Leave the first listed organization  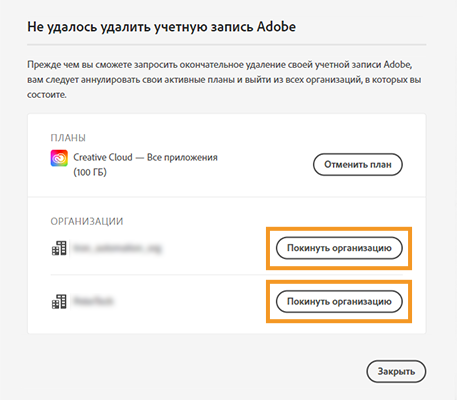[x=339, y=248]
